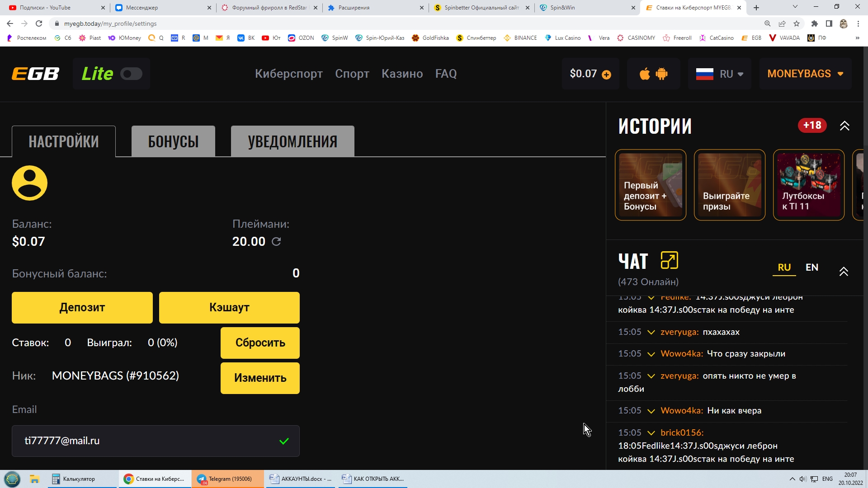Switch chat to RU language
Screen dimensions: 868x488
(x=784, y=267)
